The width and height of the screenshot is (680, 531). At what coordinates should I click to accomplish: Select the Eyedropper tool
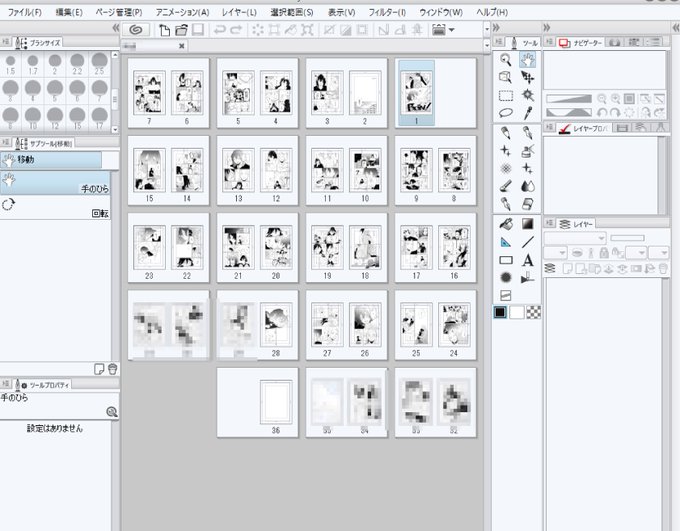[x=527, y=113]
